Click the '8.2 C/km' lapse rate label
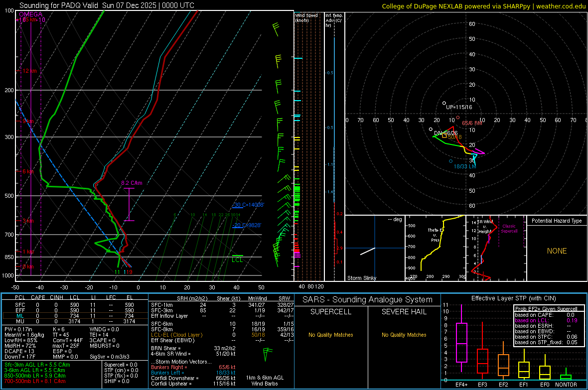Screen dimensions: 588x390 132,183
